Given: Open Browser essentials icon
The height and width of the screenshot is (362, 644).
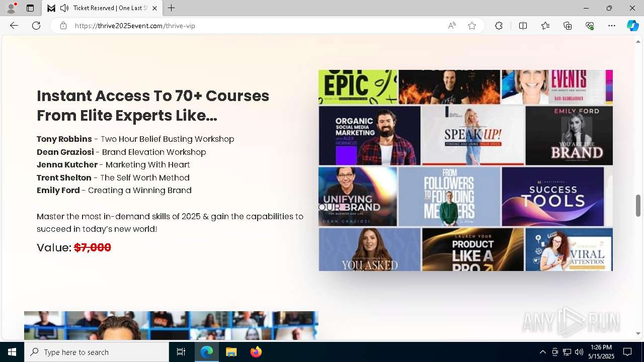Looking at the screenshot, I should tap(590, 26).
